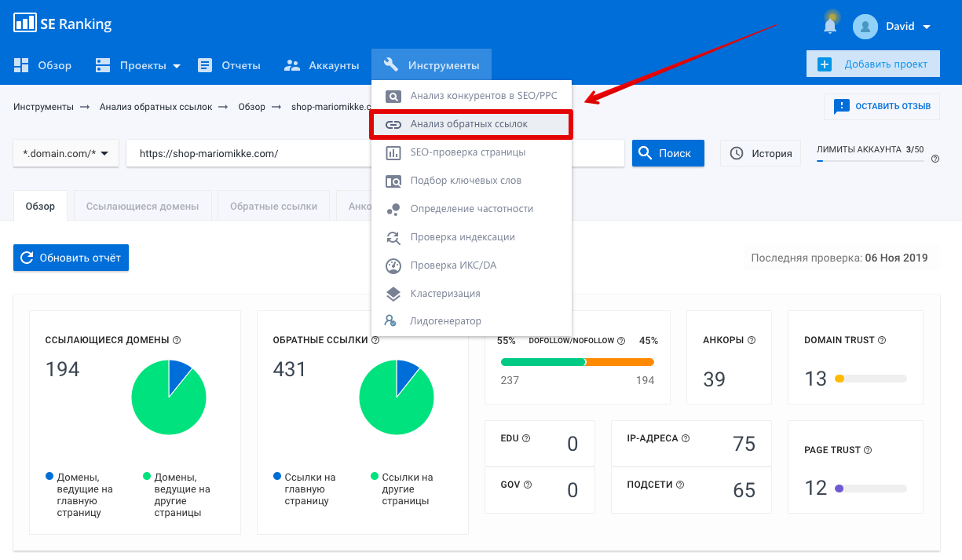
Task: Select Проверка индексации tool
Action: point(471,237)
